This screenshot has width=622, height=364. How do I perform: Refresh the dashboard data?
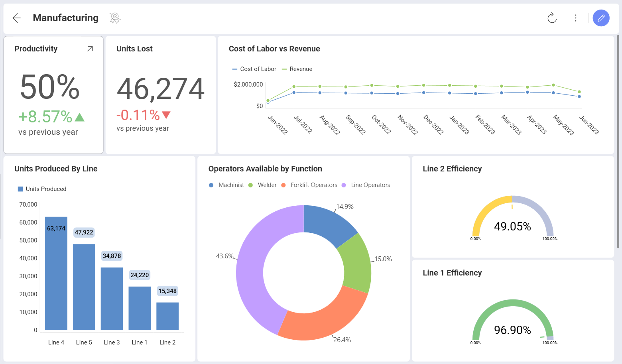552,18
